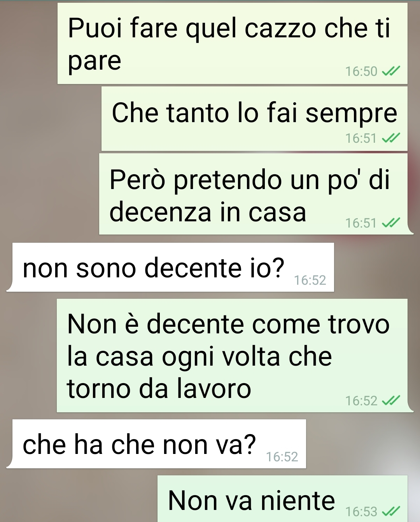Select the 'Che tanto lo fai sempre' message
This screenshot has width=420, height=522.
point(254,119)
